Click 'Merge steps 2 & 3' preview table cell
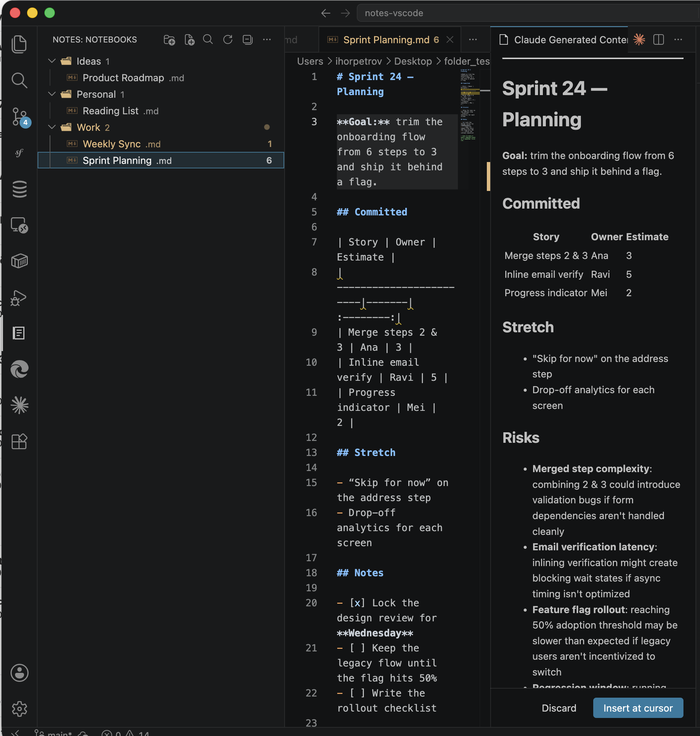The height and width of the screenshot is (736, 700). click(x=546, y=256)
